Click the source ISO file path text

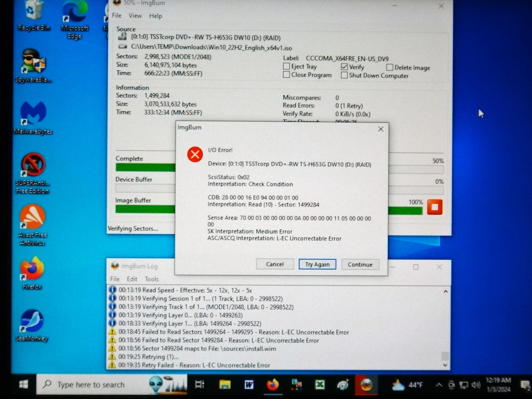pyautogui.click(x=211, y=47)
